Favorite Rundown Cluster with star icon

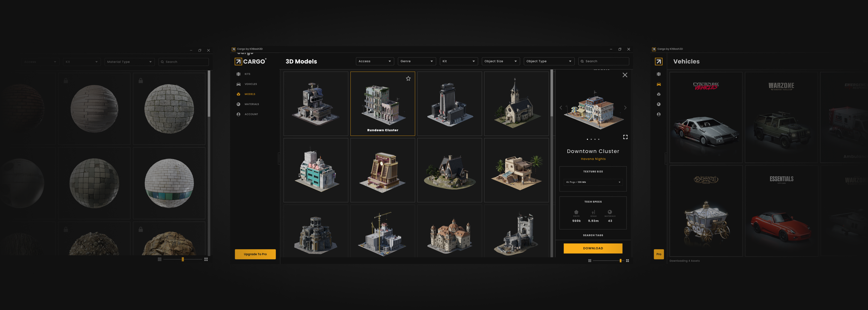point(408,79)
